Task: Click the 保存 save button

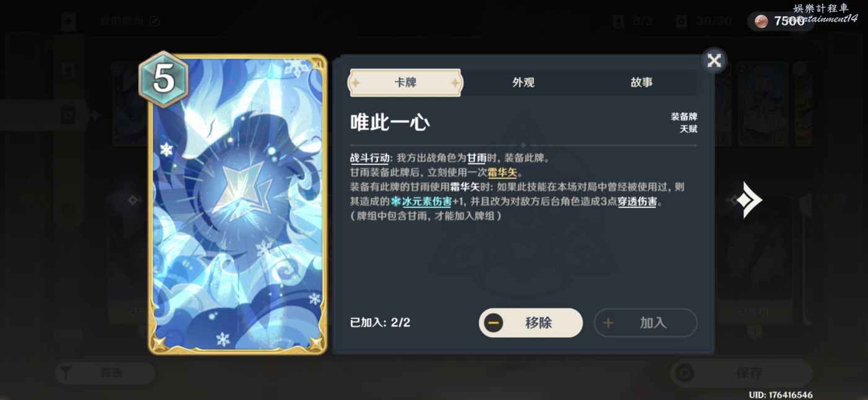Action: (742, 373)
